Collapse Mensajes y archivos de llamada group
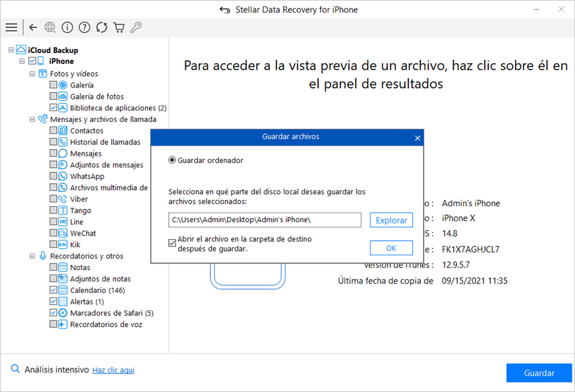This screenshot has width=575, height=392. point(33,119)
